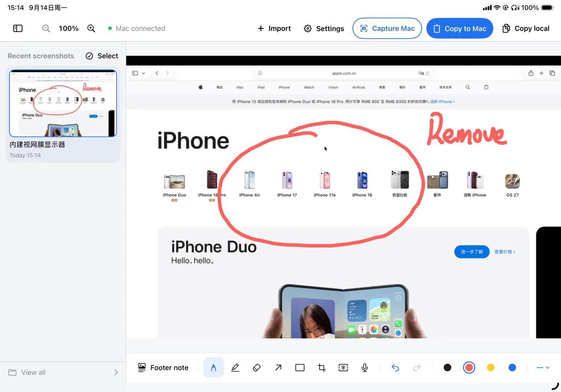Click the 进一步了解 blue button
The width and height of the screenshot is (561, 392).
(472, 252)
